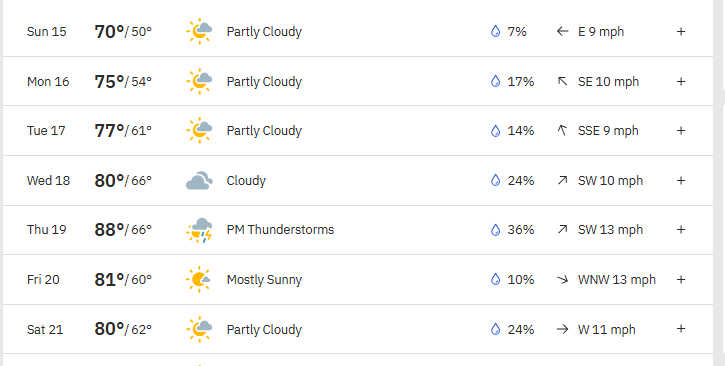Click the thunderstorm icon for Thu 19

coord(199,230)
